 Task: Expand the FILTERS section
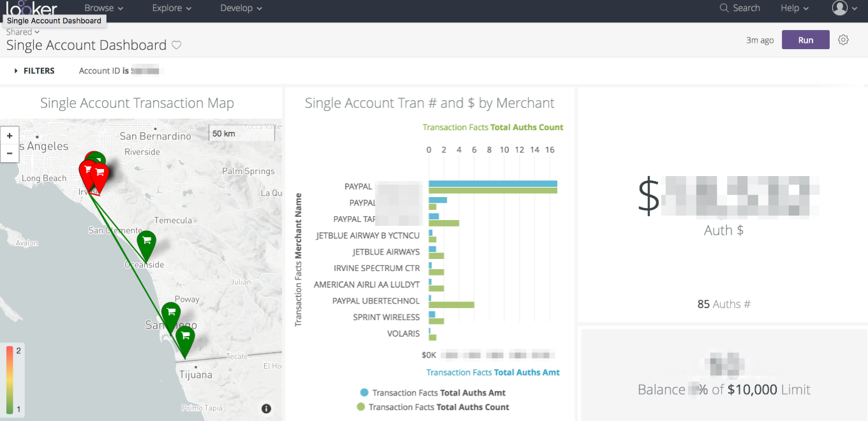tap(34, 71)
